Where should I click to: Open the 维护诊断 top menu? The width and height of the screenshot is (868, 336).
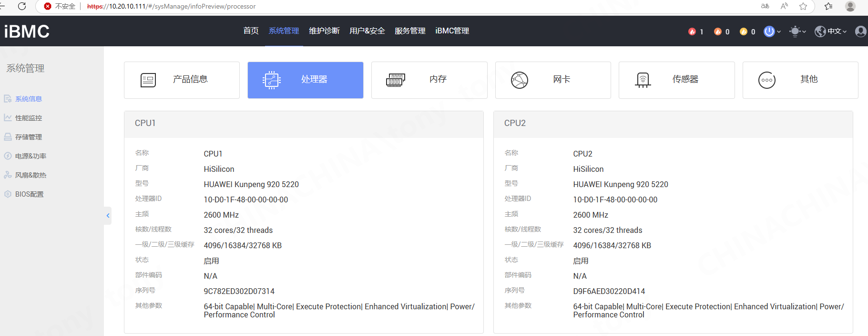324,31
